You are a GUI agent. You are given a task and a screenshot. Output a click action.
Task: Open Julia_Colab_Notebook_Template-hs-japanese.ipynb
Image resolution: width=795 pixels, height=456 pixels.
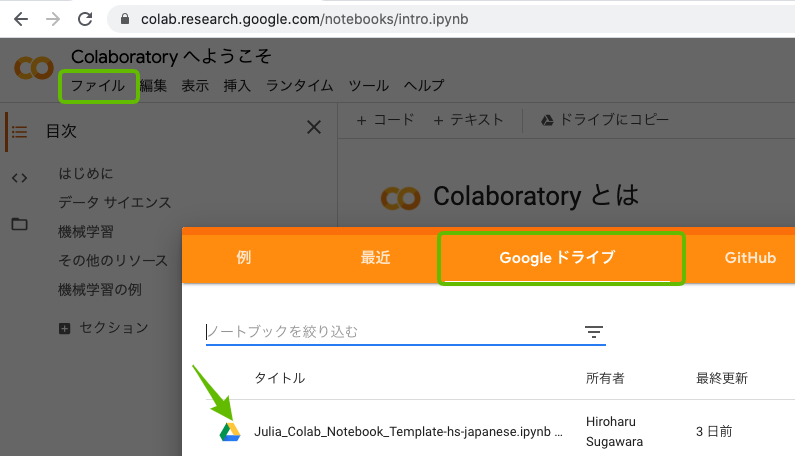pos(408,432)
